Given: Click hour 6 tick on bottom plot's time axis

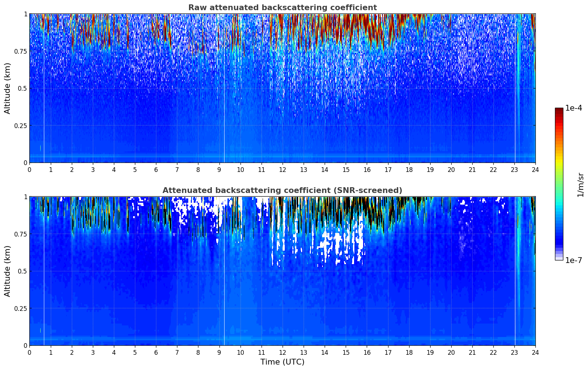Looking at the screenshot, I should click(x=156, y=352).
